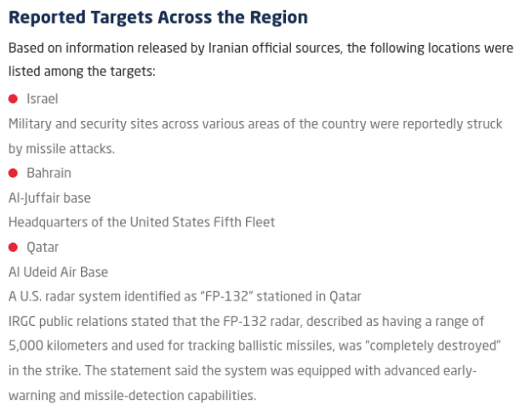Click the red bullet beside Bahrain

point(13,174)
